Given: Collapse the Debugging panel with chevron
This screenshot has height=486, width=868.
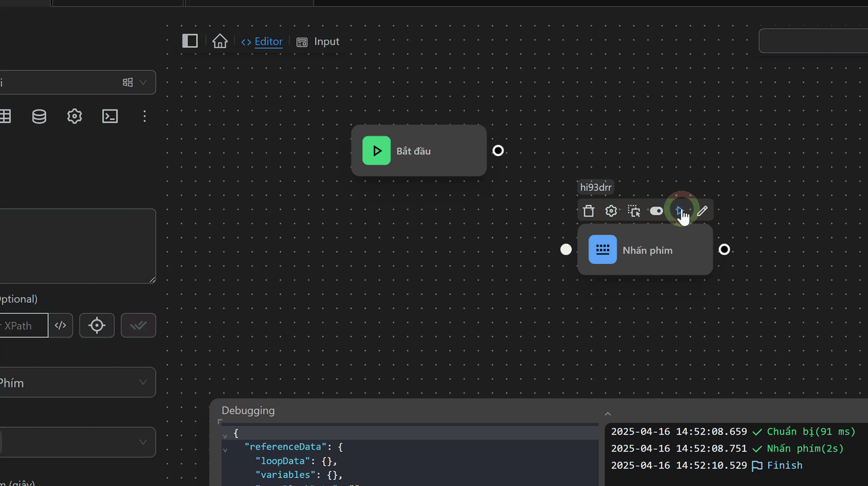Looking at the screenshot, I should [607, 414].
